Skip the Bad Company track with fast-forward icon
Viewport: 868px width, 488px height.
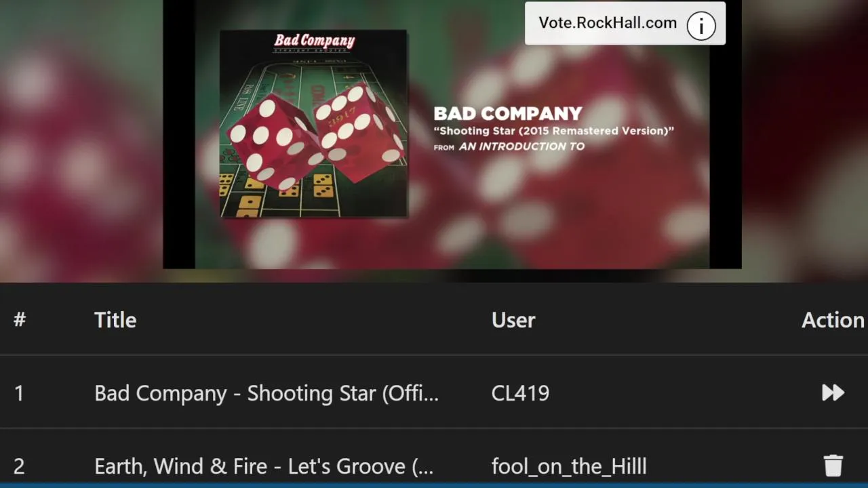pos(833,392)
